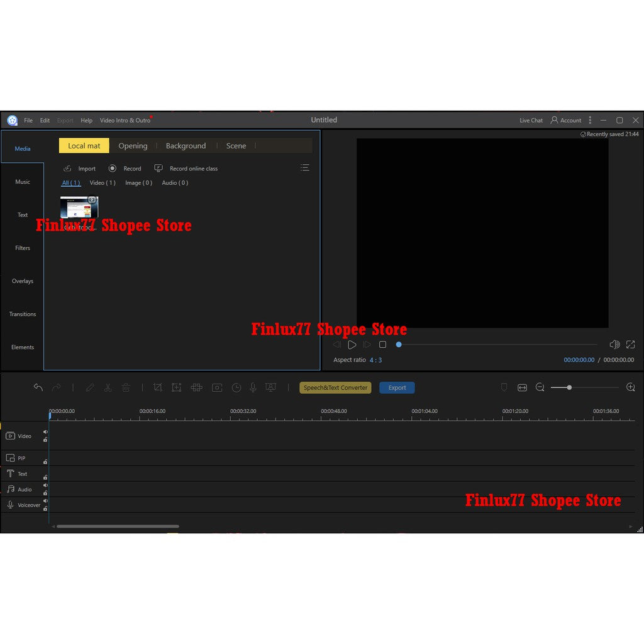Click the Speech&Text Converter button
644x644 pixels.
coord(335,388)
